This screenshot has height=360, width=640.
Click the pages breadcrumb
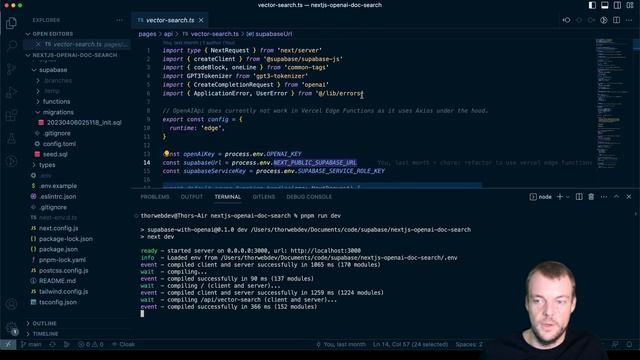pos(147,34)
